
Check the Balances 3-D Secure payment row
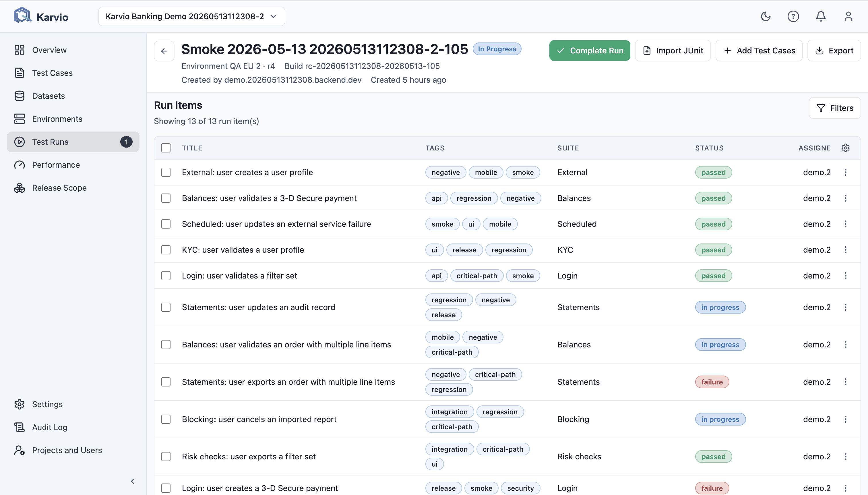point(166,198)
